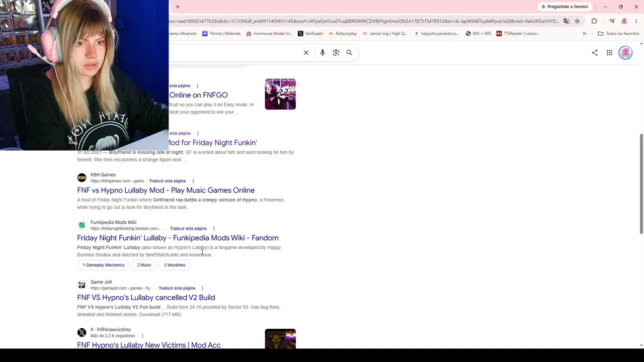Open the Chrome profile avatar in the toolbar
The width and height of the screenshot is (644, 362).
(x=624, y=21)
